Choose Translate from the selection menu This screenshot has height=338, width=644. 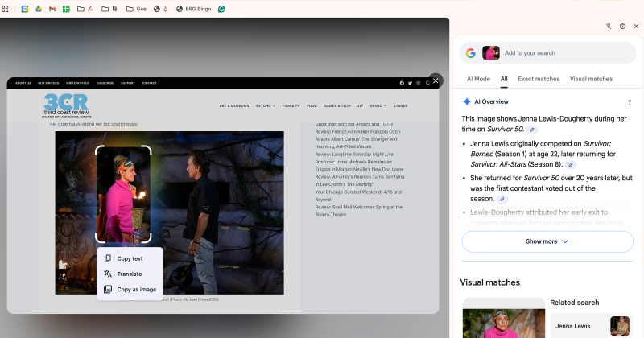point(130,274)
